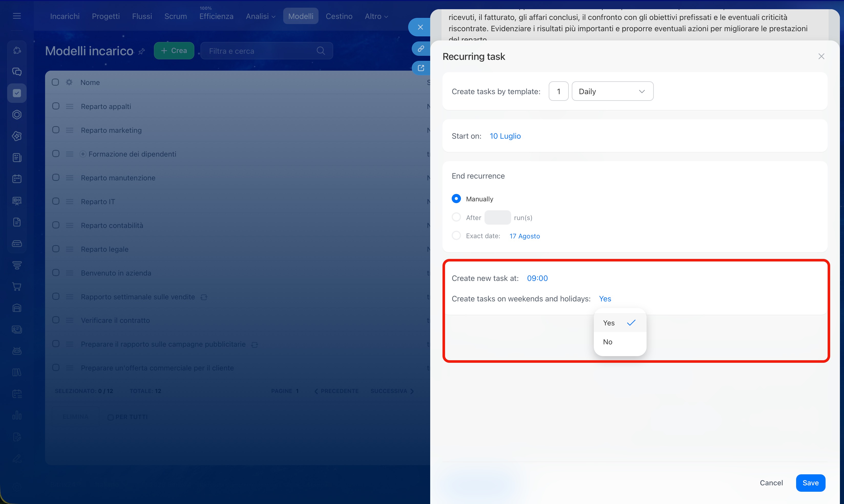Open row menu for Reparto IT

coord(70,201)
